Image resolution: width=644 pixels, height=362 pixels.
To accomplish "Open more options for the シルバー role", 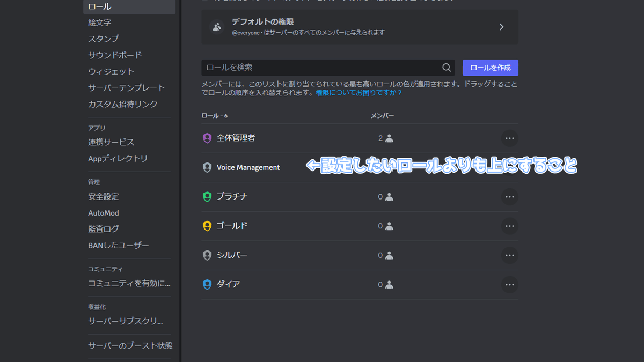I will click(x=509, y=255).
